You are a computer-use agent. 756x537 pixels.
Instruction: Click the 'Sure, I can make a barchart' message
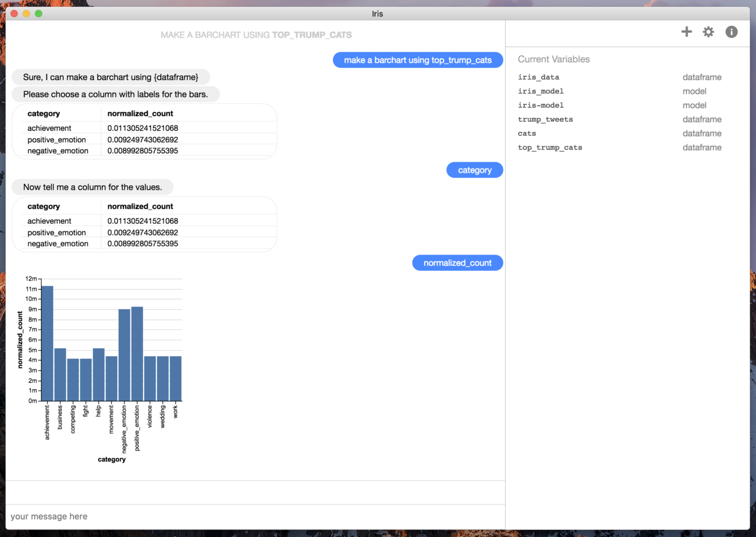111,77
